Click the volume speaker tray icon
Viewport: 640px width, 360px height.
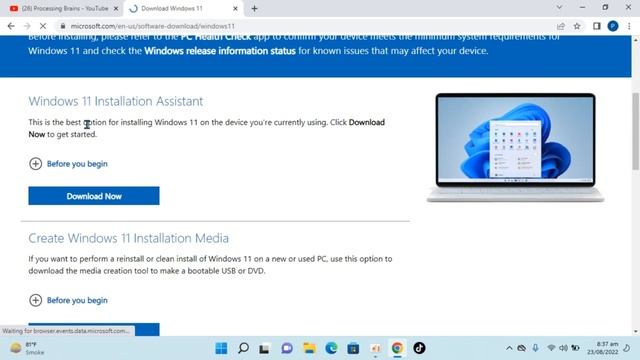point(563,348)
